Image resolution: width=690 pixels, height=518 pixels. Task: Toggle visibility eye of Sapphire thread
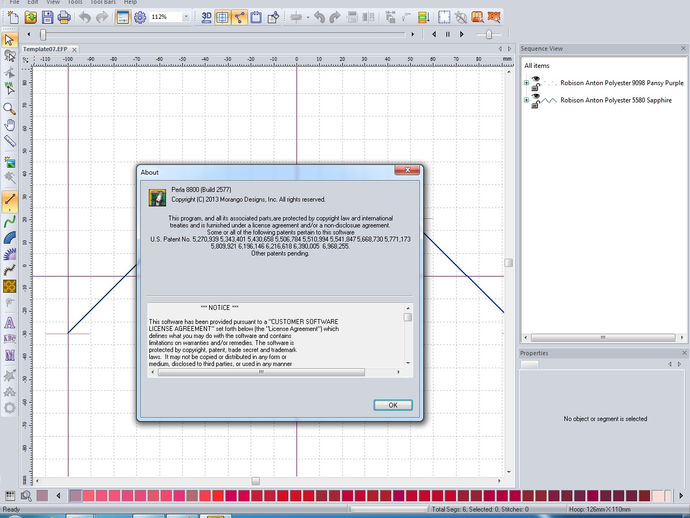[536, 96]
